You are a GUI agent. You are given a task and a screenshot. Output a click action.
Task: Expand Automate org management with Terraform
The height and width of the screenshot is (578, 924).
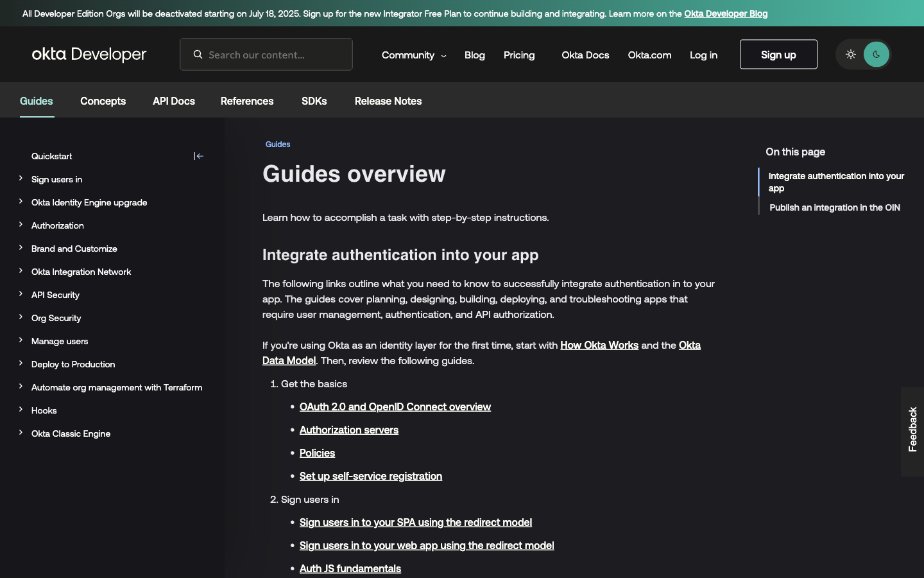21,387
